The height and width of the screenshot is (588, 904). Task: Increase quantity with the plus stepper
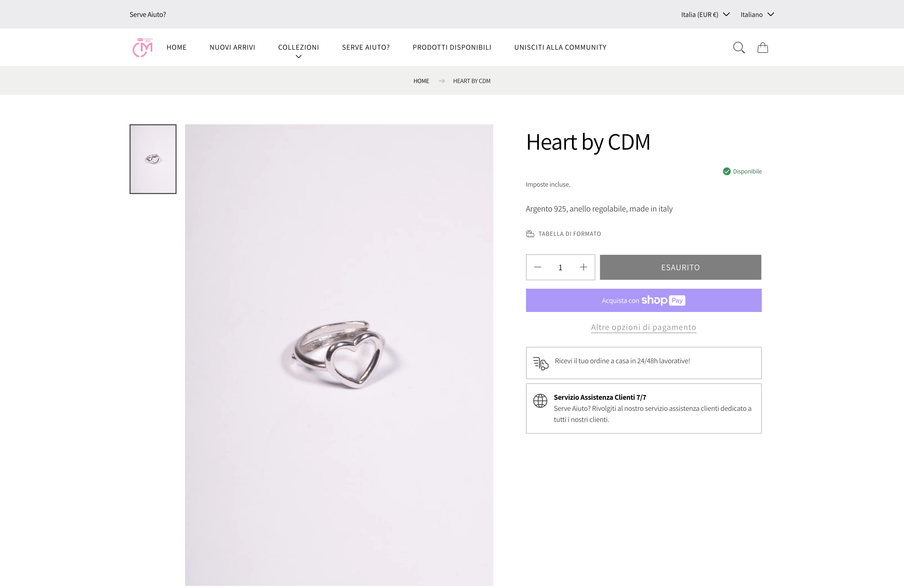tap(583, 267)
